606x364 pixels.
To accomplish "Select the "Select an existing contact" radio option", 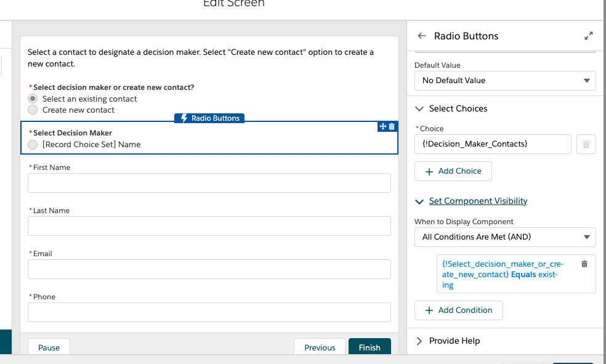I will click(33, 99).
